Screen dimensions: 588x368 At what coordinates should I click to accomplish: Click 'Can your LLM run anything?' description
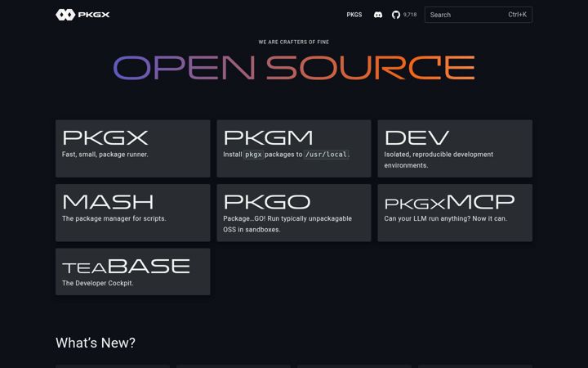[x=446, y=218]
